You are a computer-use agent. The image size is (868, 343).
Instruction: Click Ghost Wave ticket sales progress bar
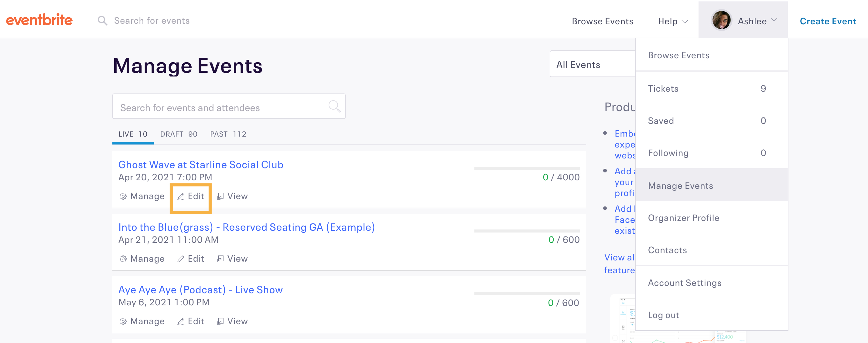[527, 168]
